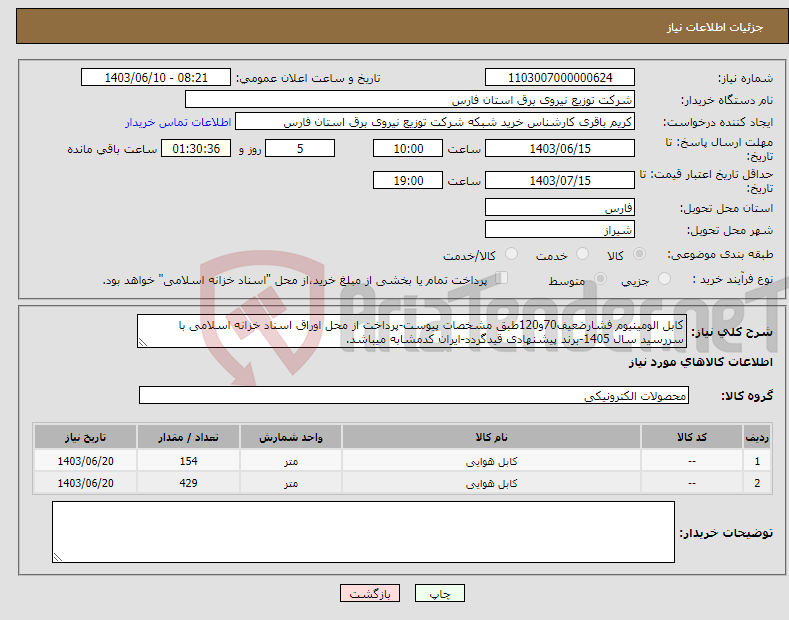Click the تعداد / مقدار column header
This screenshot has width=789, height=620.
(x=188, y=437)
